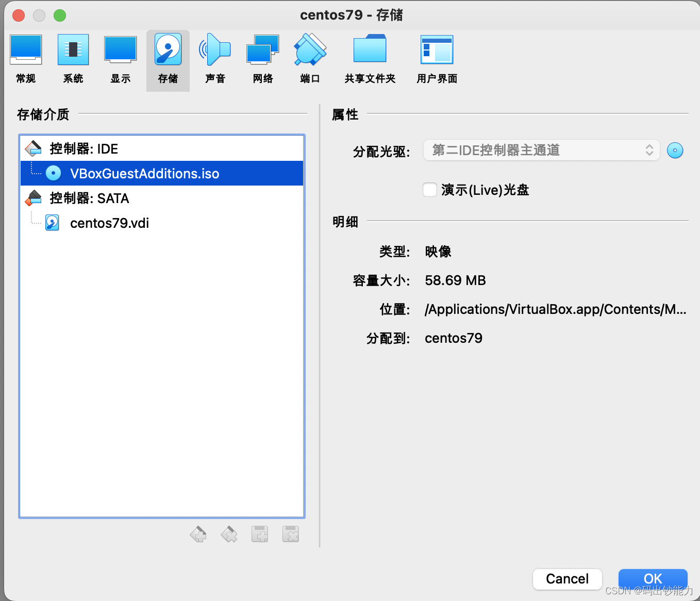Click the add storage controller icon
This screenshot has width=700, height=601.
point(198,535)
